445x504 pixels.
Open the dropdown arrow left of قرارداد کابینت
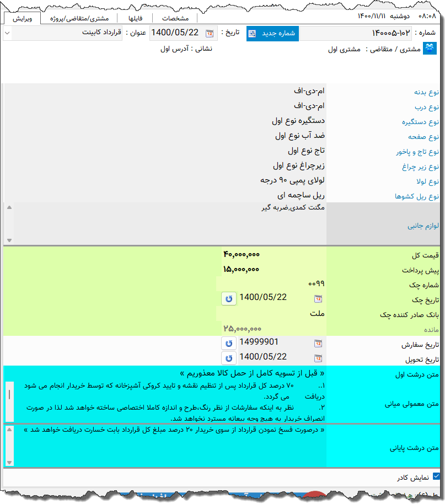click(x=7, y=34)
